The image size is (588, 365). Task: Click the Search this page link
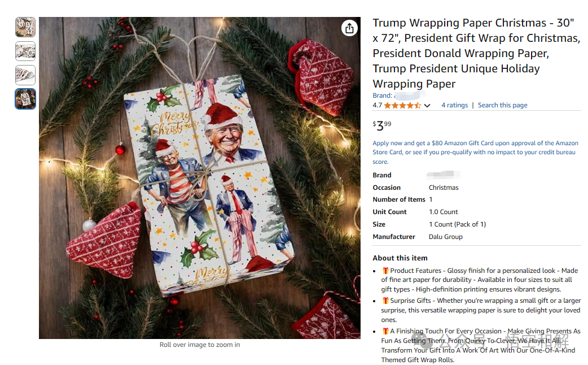tap(502, 105)
